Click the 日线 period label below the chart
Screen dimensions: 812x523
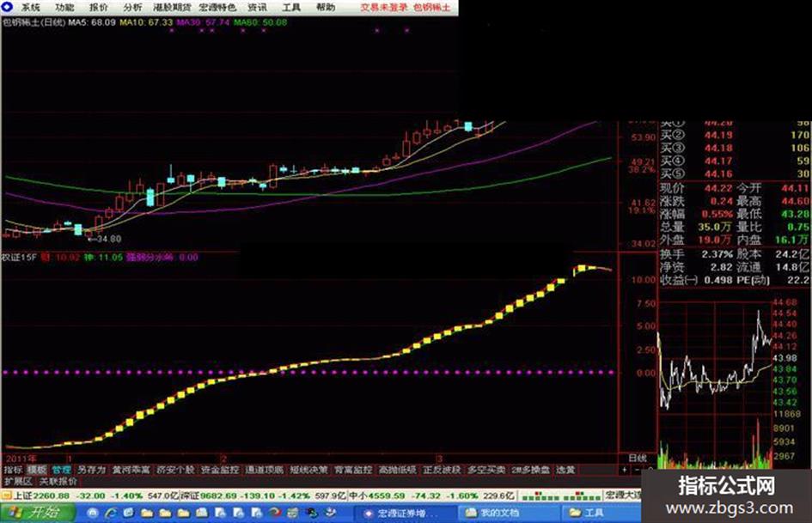tap(638, 458)
